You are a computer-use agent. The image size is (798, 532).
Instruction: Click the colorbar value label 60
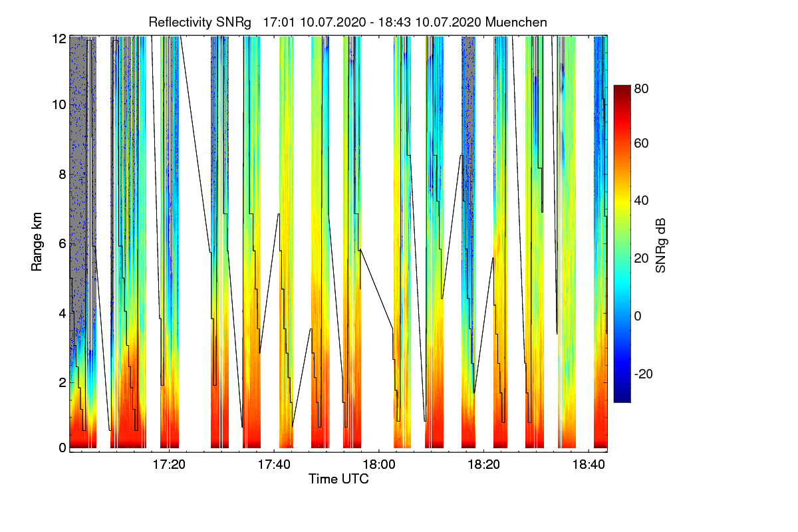[642, 143]
